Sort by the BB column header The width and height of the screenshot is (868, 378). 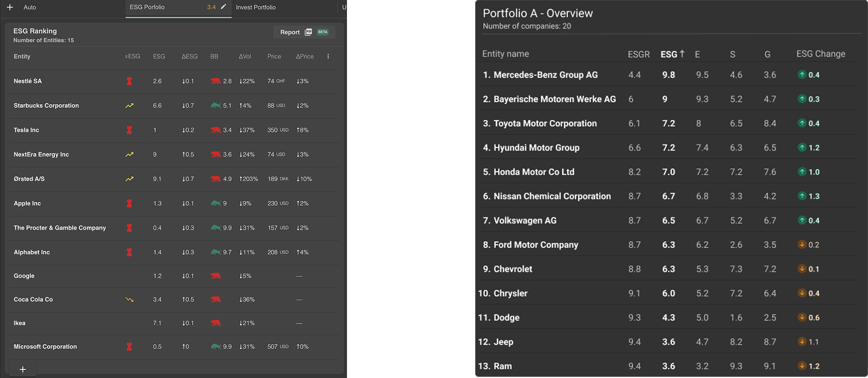click(x=214, y=56)
